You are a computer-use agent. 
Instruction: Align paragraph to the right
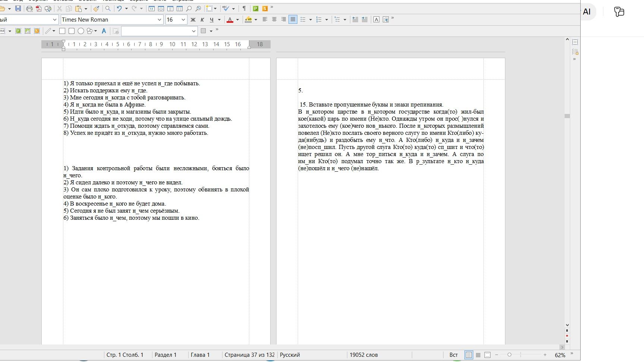[284, 20]
